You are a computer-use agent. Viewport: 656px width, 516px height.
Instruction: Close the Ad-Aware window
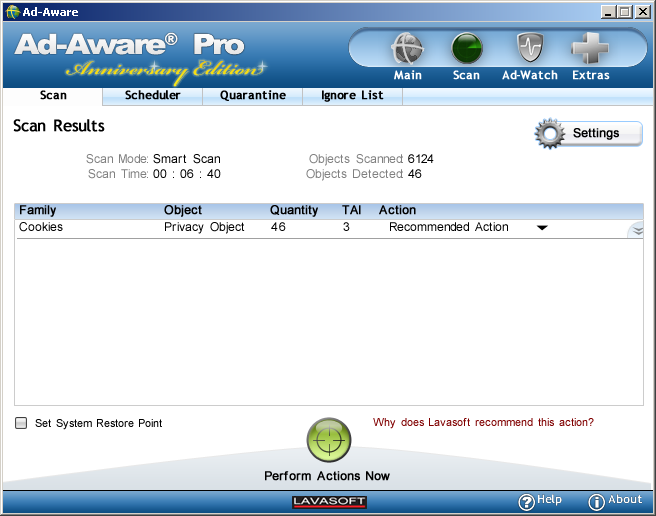pyautogui.click(x=643, y=12)
